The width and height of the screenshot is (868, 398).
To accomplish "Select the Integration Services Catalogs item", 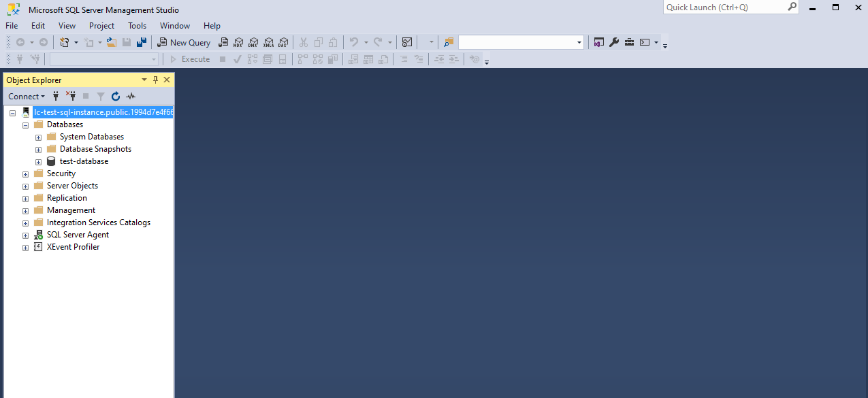I will [x=99, y=222].
